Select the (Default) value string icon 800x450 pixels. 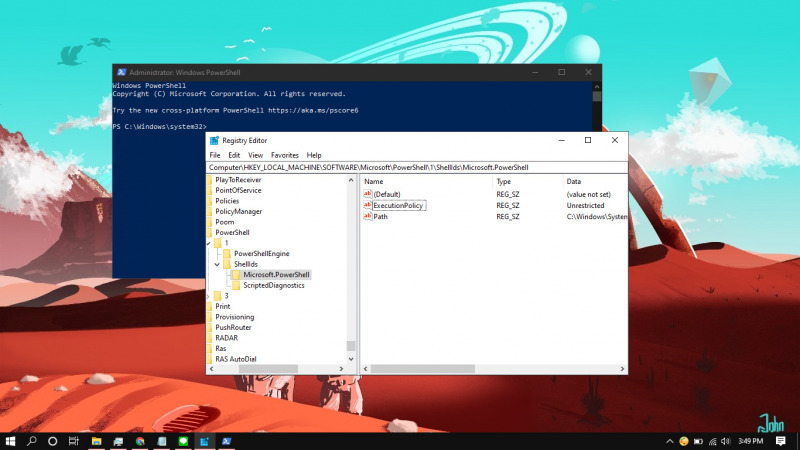[367, 194]
